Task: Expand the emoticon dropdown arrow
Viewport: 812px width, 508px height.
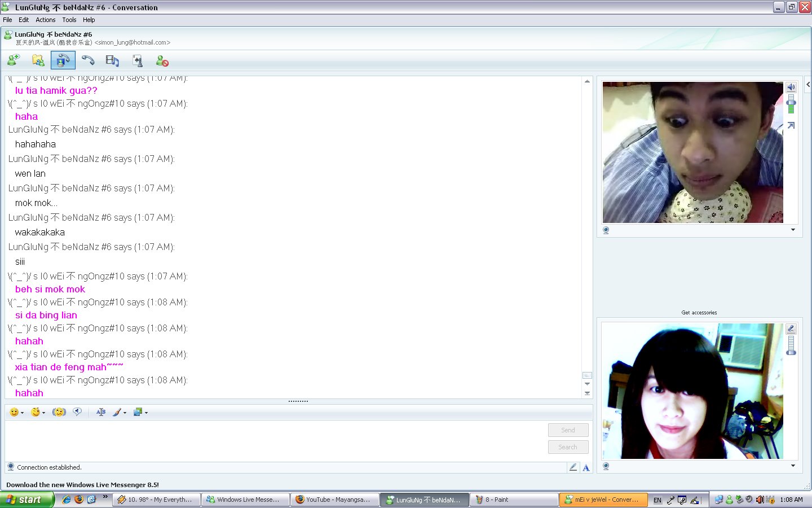Action: (23, 413)
